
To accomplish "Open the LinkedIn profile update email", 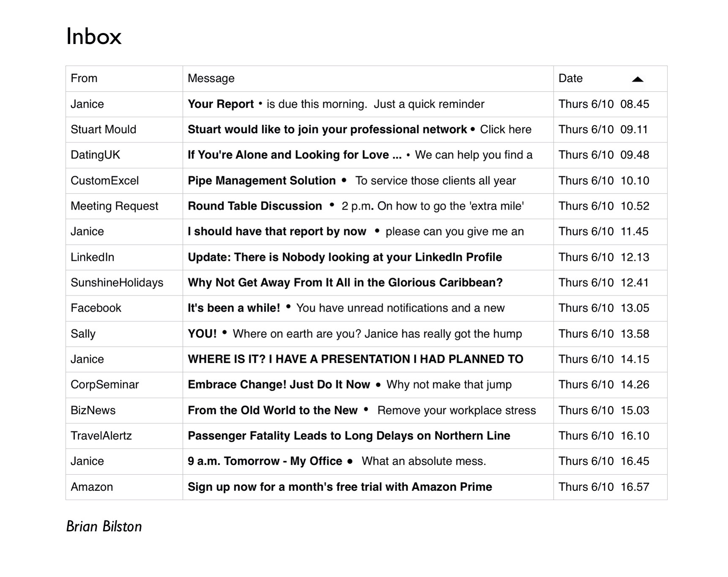I will [x=345, y=257].
